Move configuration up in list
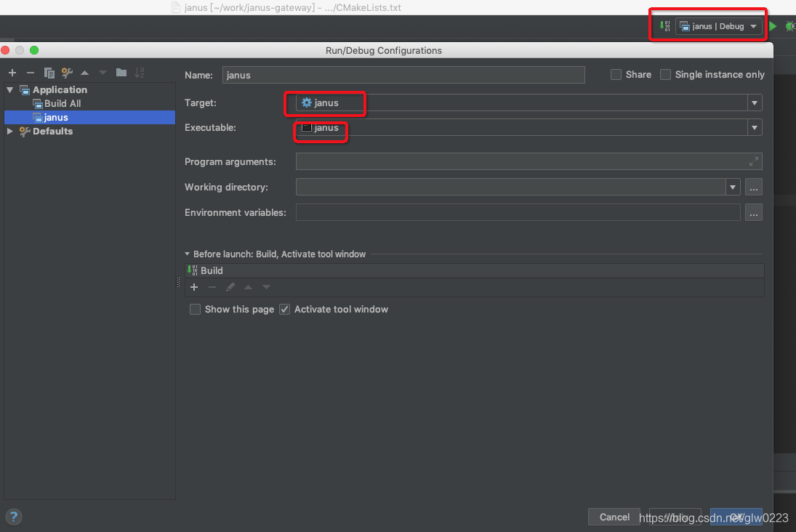The image size is (796, 532). click(x=85, y=73)
